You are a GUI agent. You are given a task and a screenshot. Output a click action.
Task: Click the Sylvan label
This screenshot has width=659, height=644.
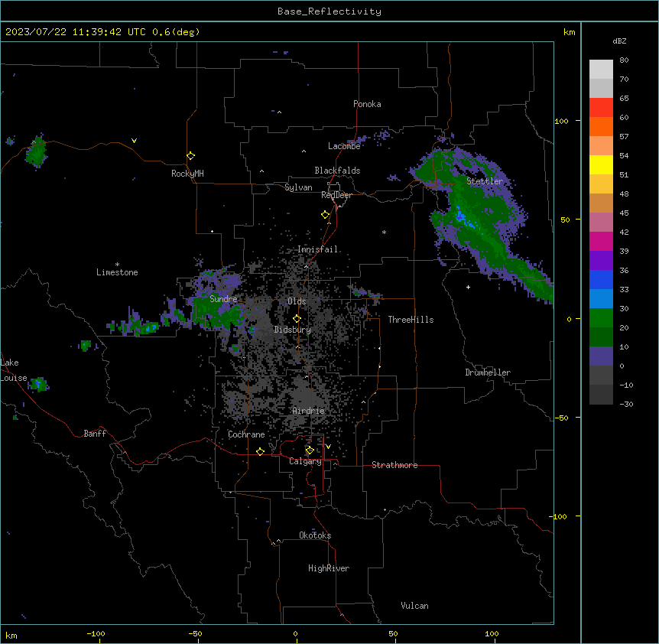298,187
